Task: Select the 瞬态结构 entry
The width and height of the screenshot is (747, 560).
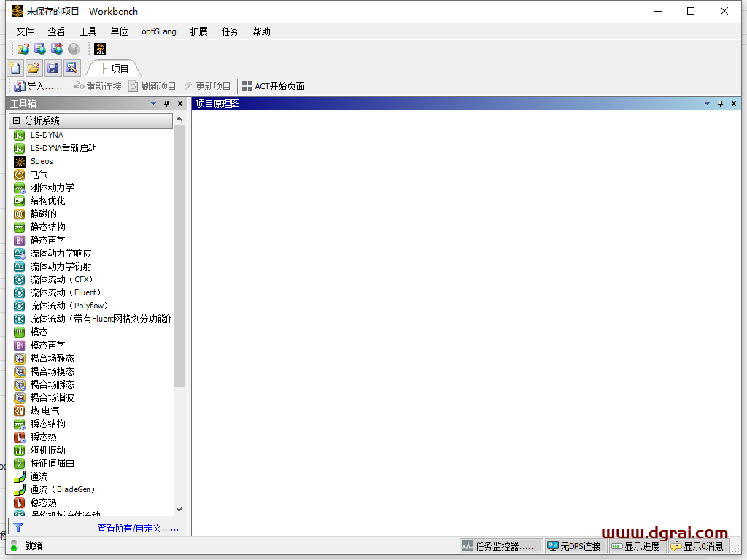Action: coord(47,424)
